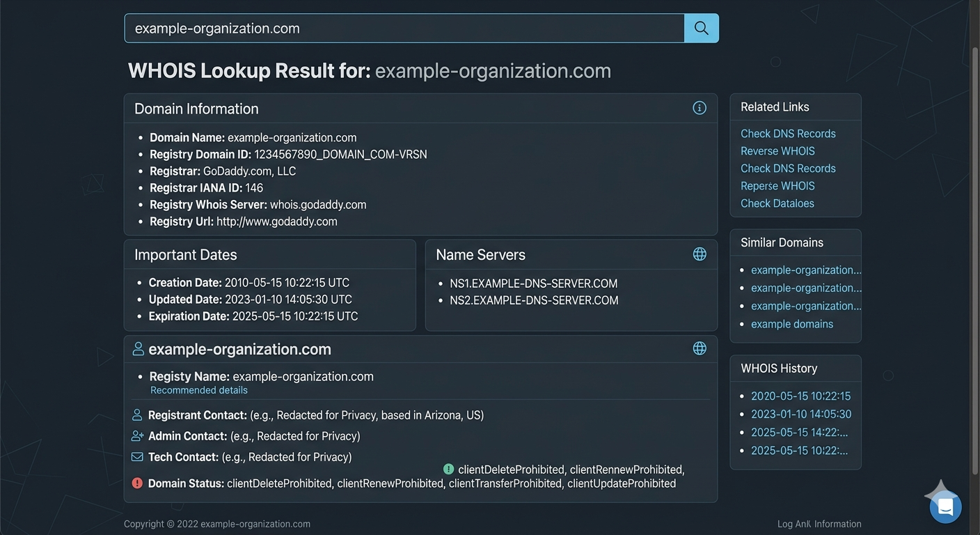Click the domain search input field
This screenshot has height=535, width=980.
coord(404,29)
